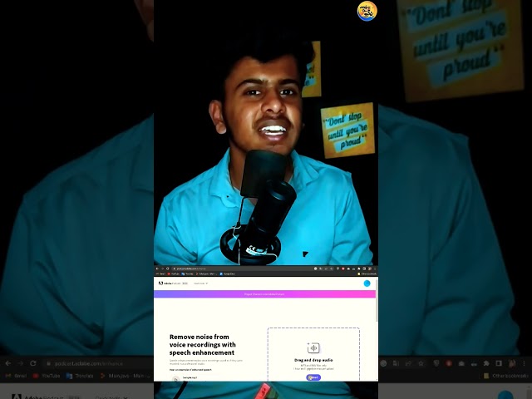Click the center browser page's vertical scrollbar
The height and width of the screenshot is (399, 532).
coord(377,300)
